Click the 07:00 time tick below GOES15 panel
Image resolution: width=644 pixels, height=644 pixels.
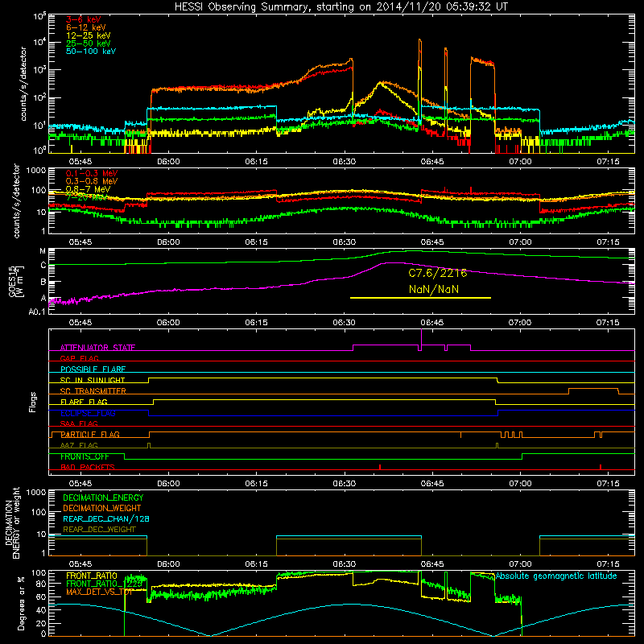click(520, 323)
